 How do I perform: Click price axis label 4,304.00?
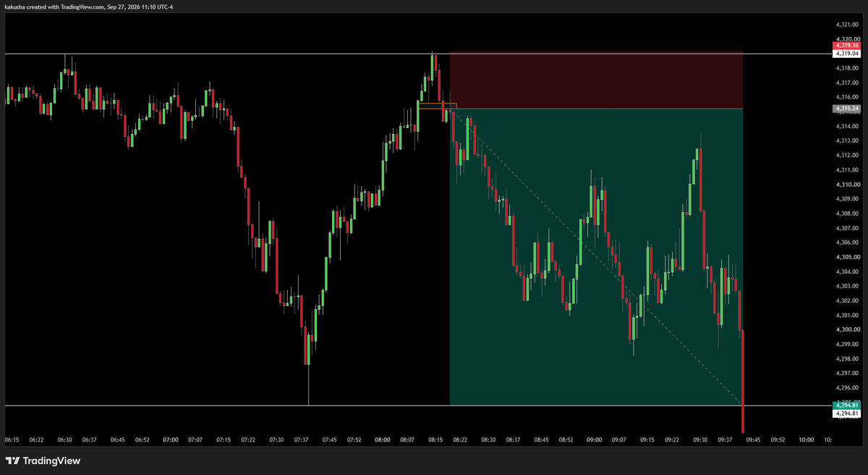[x=846, y=272]
